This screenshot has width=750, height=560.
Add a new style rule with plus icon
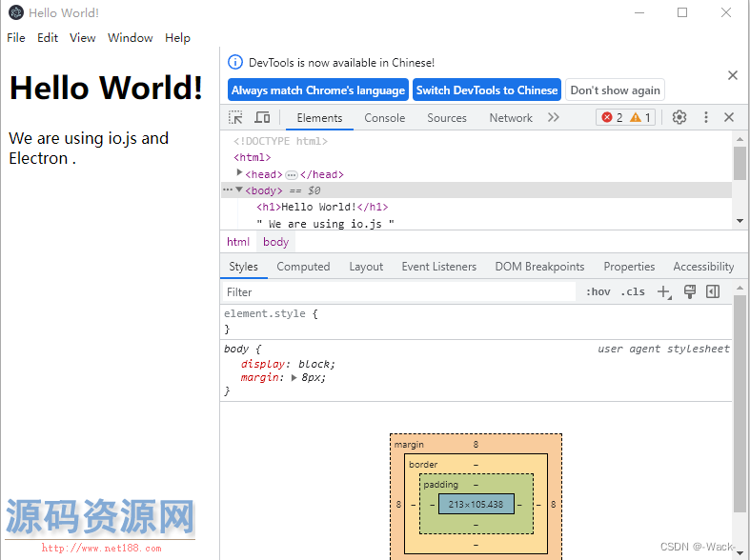664,292
